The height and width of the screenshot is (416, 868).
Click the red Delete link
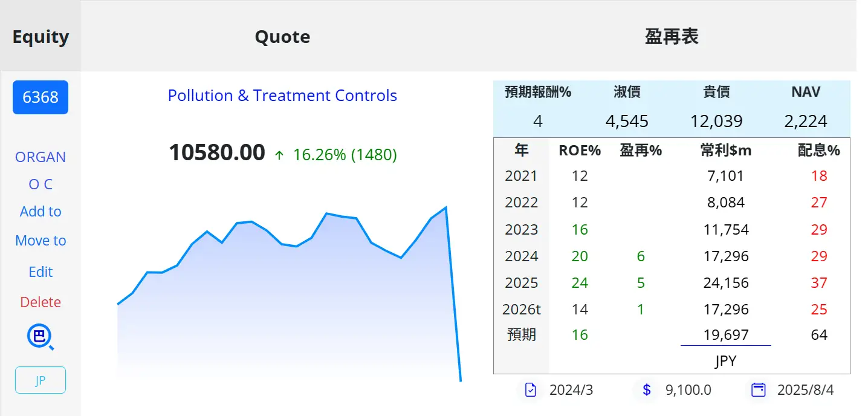pyautogui.click(x=40, y=302)
